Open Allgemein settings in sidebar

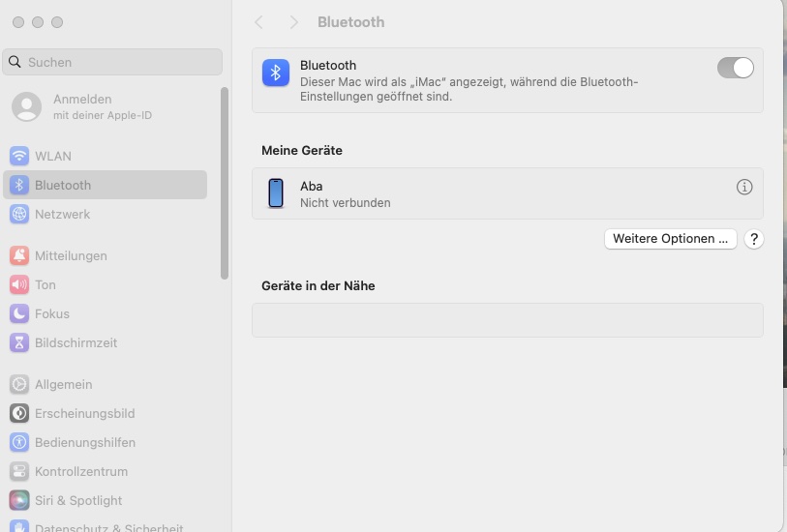(x=63, y=384)
